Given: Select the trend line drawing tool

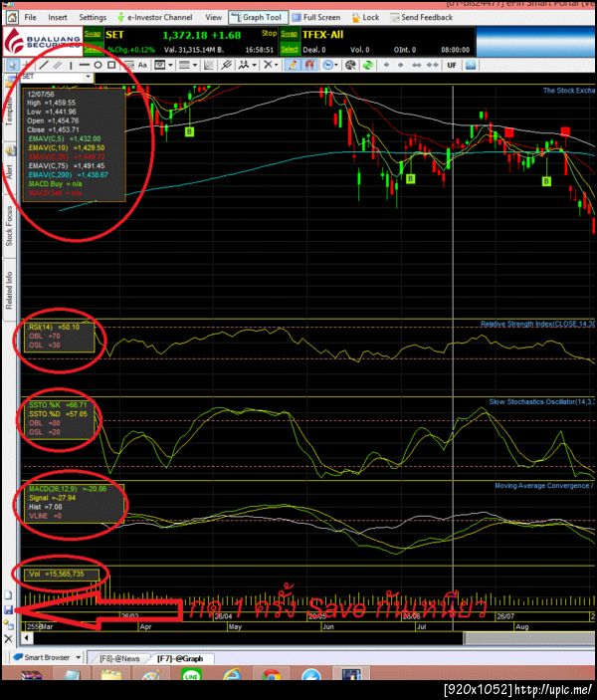Looking at the screenshot, I should [44, 65].
